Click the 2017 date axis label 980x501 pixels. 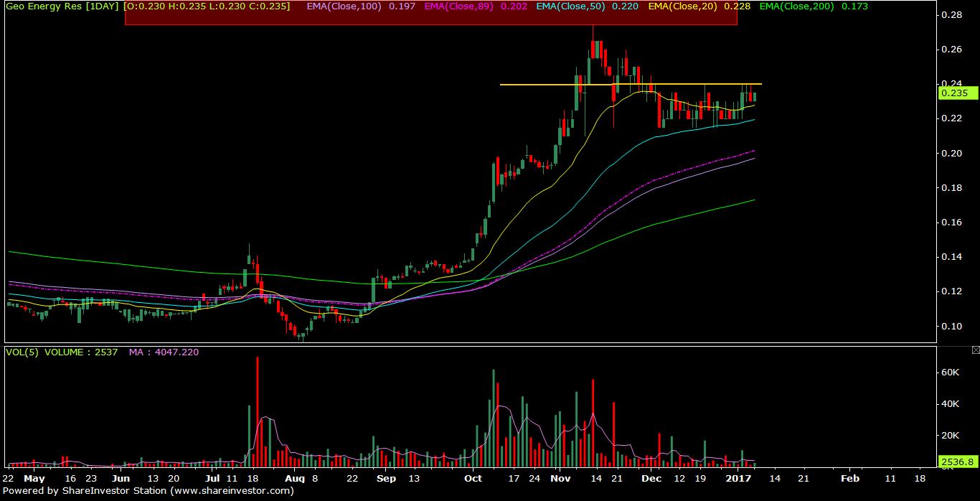click(x=739, y=478)
